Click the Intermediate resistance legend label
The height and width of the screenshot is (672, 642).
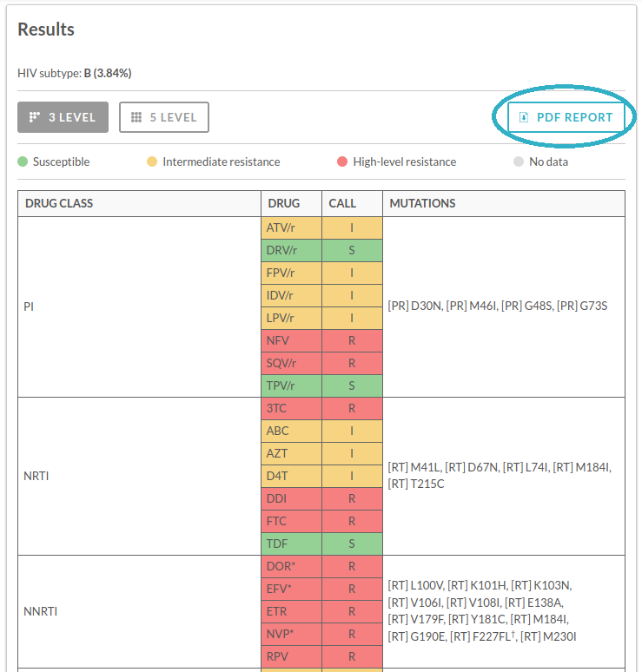pos(222,162)
